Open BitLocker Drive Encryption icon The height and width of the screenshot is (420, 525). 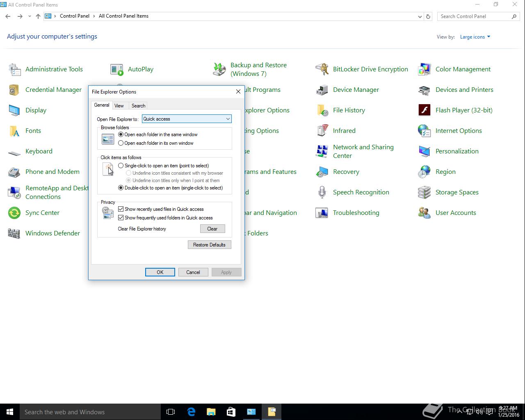322,69
